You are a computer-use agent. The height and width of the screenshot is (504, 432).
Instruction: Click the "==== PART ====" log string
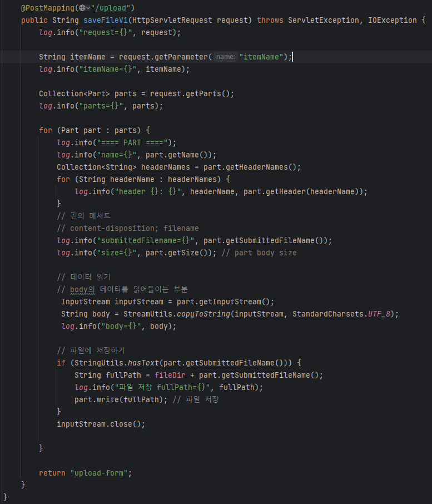pyautogui.click(x=132, y=142)
